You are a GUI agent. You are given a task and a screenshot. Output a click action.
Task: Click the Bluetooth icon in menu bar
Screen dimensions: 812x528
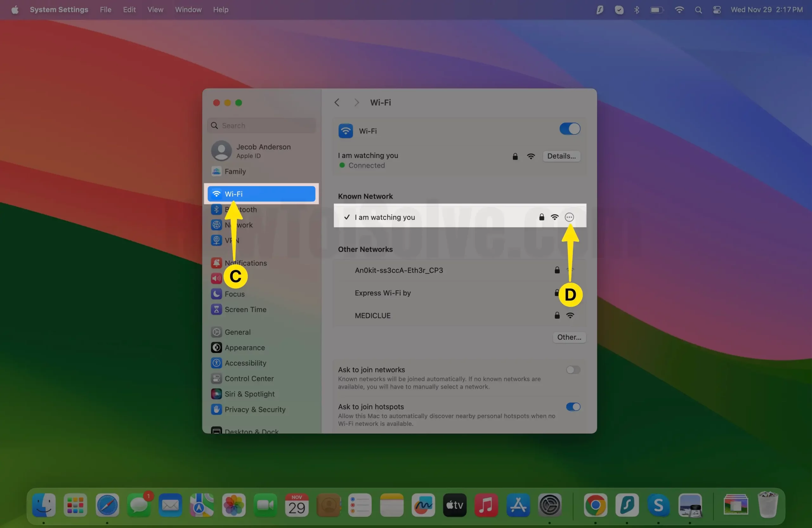(636, 10)
